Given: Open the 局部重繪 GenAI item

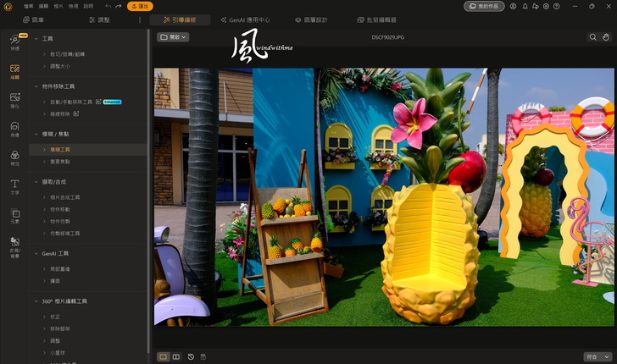Looking at the screenshot, I should [60, 269].
